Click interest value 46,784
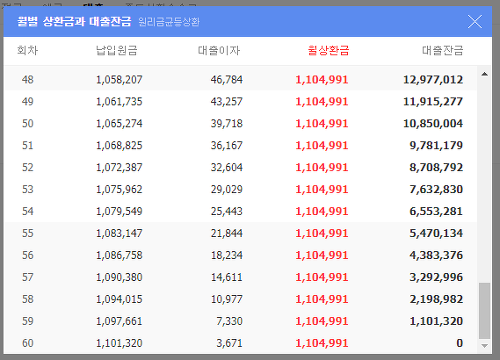500x360 pixels. click(227, 79)
